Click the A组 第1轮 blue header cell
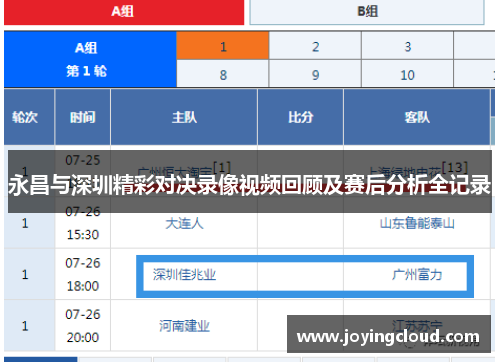500x362 pixels. (90, 60)
